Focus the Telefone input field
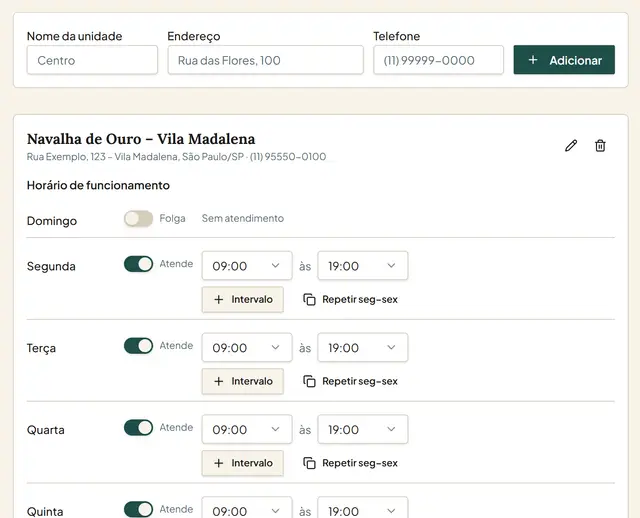 [438, 60]
